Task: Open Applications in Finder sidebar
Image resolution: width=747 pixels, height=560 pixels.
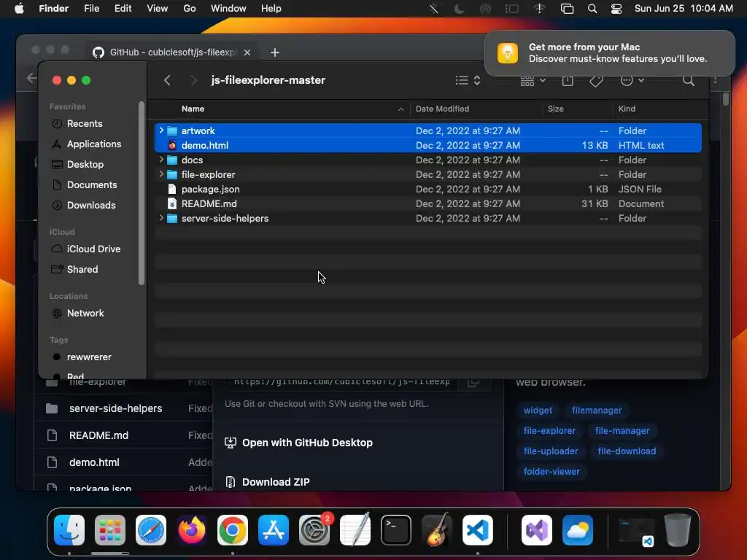Action: click(94, 144)
